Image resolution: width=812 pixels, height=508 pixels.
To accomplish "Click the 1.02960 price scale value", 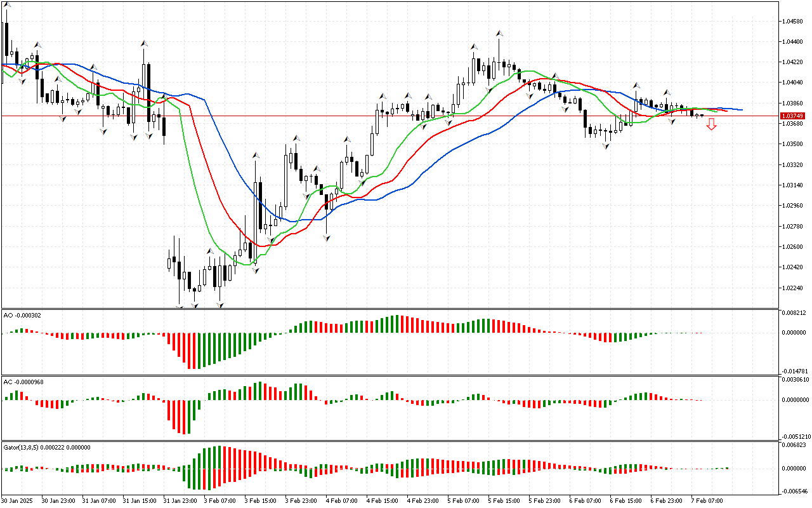I will (794, 206).
